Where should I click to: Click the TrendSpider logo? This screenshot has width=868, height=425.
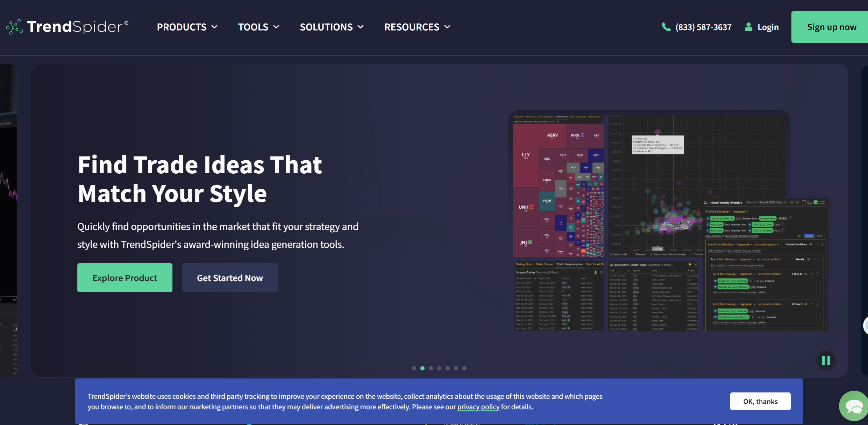tap(67, 27)
